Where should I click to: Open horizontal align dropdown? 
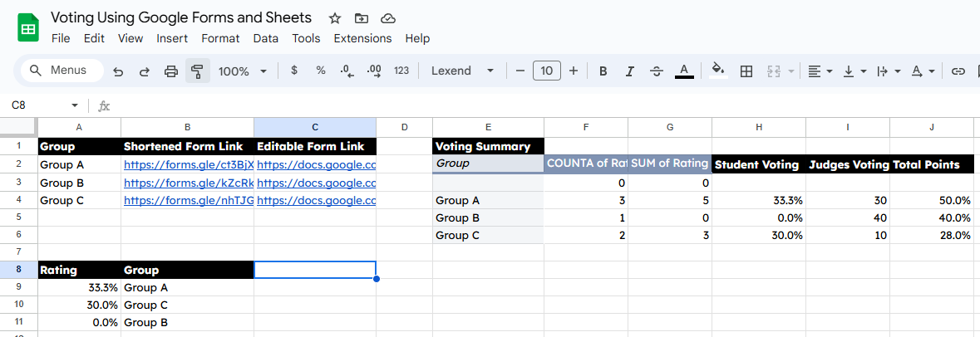[820, 71]
